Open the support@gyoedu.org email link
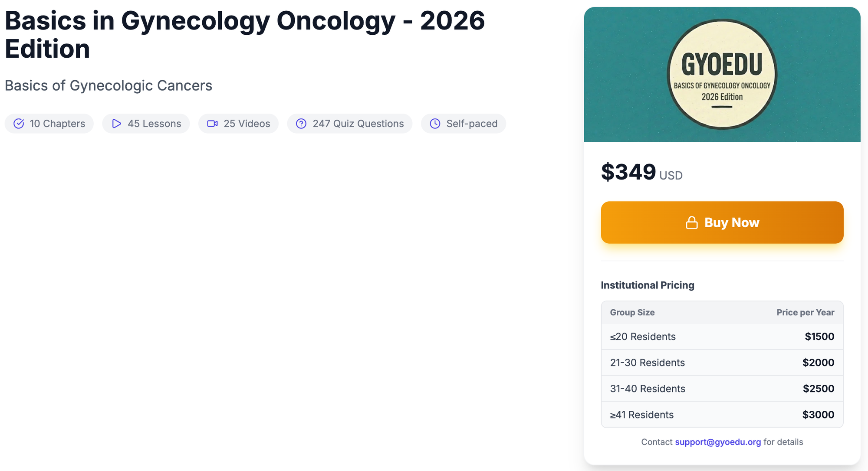Image resolution: width=868 pixels, height=471 pixels. [x=718, y=442]
